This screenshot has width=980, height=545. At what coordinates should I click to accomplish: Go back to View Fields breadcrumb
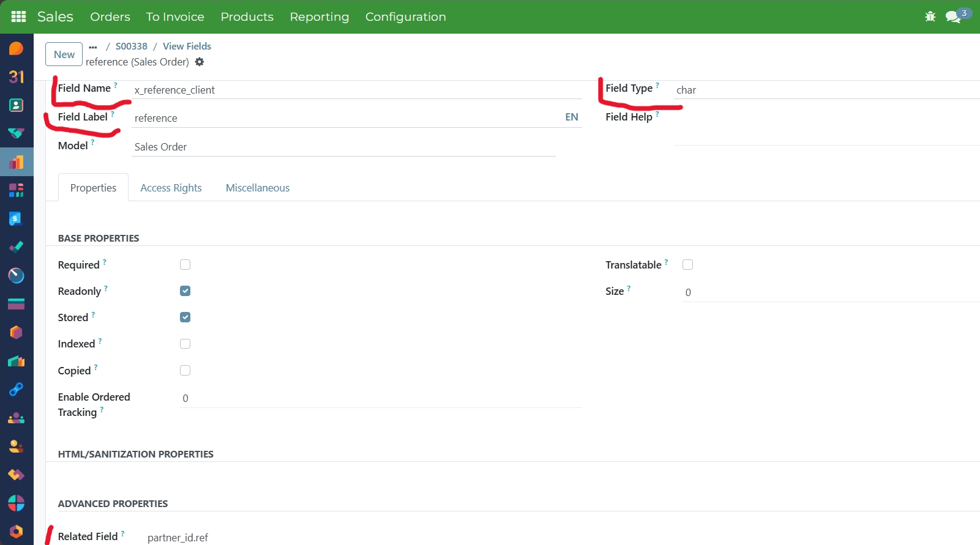coord(187,46)
